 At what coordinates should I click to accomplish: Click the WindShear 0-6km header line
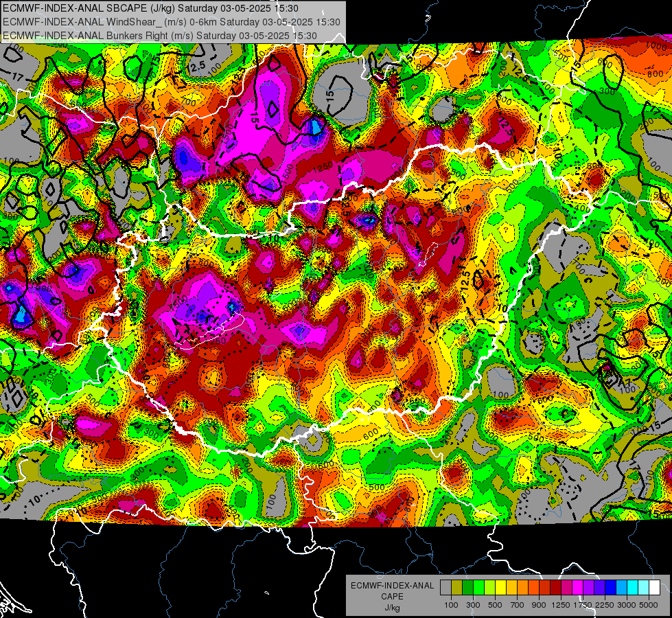click(x=172, y=22)
